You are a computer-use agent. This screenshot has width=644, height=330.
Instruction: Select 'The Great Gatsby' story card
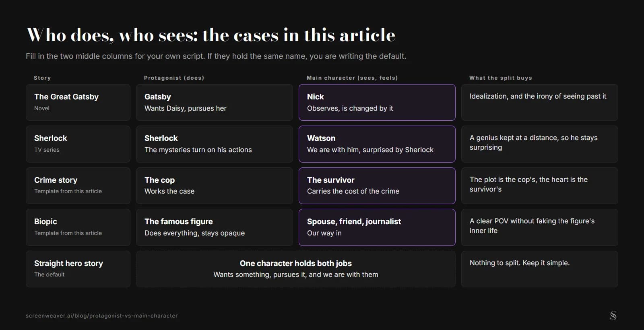(x=78, y=102)
